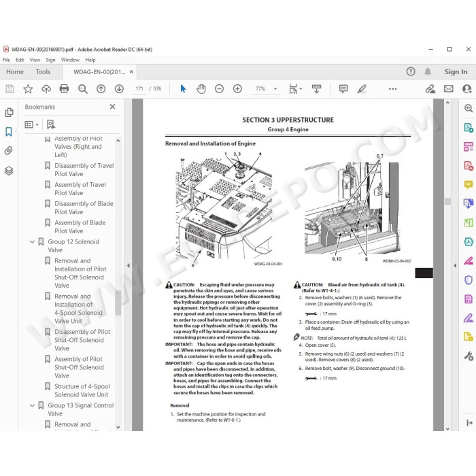
Task: Open the Window menu
Action: pyautogui.click(x=70, y=60)
